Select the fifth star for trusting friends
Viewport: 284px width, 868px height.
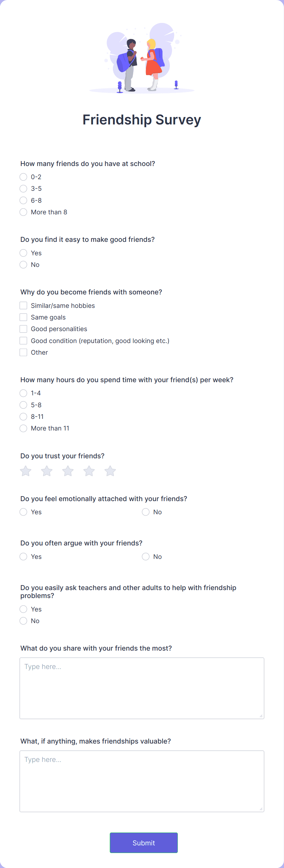pos(110,471)
